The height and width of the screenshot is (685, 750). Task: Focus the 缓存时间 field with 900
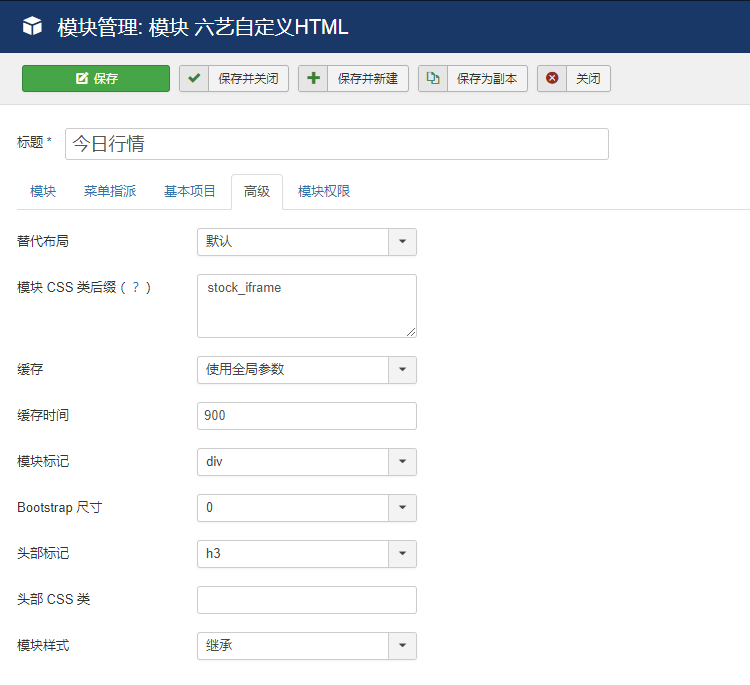click(306, 416)
